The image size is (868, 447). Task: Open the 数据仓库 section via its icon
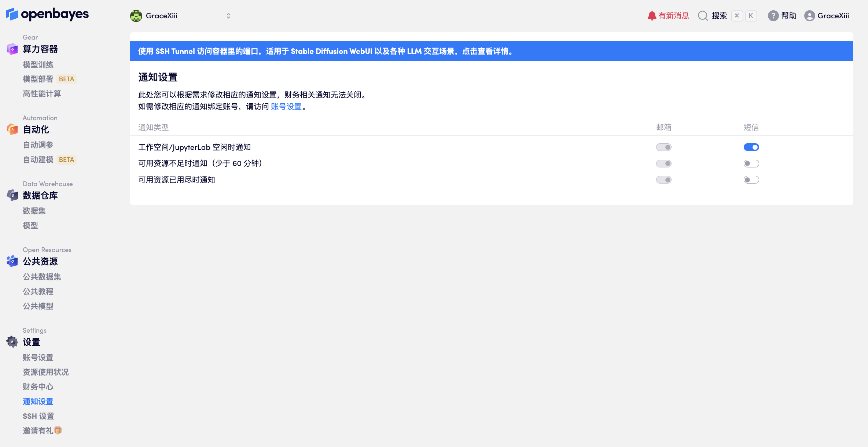point(12,195)
